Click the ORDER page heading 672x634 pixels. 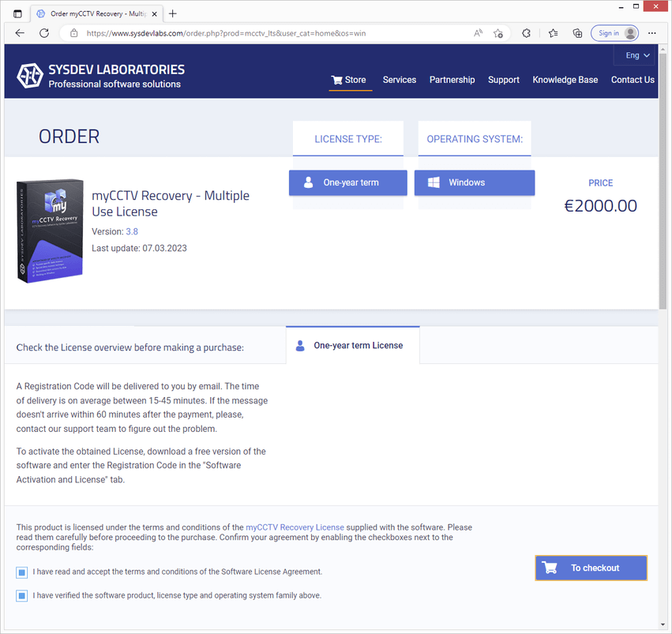pyautogui.click(x=69, y=137)
